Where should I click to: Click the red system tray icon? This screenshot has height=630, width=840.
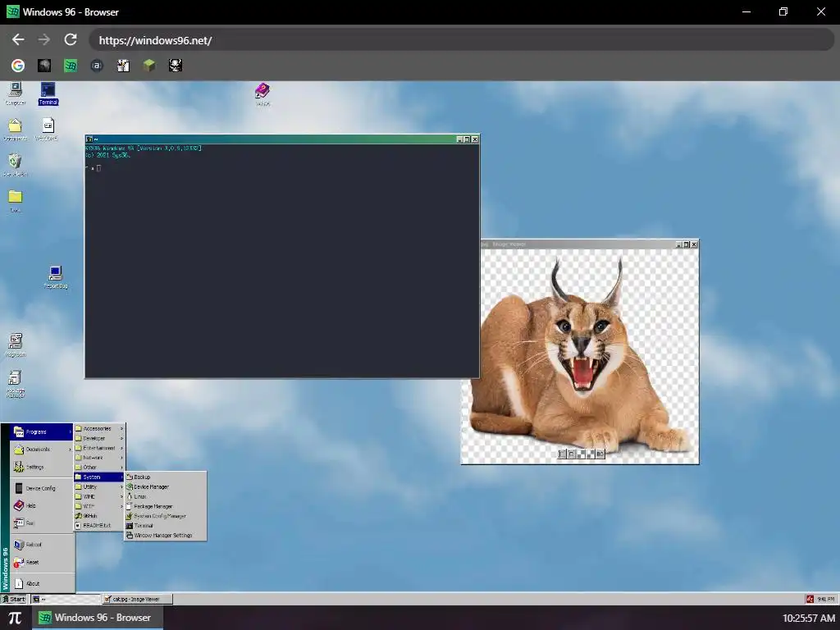coord(810,599)
